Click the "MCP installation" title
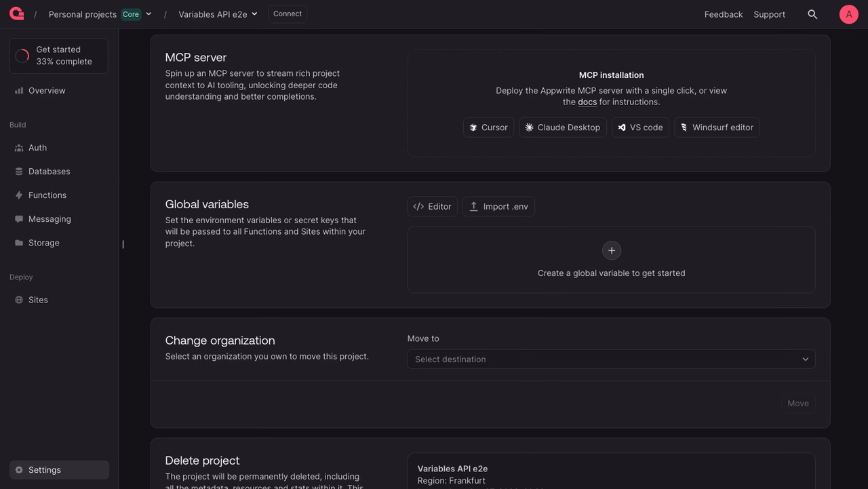868x489 pixels. [612, 75]
